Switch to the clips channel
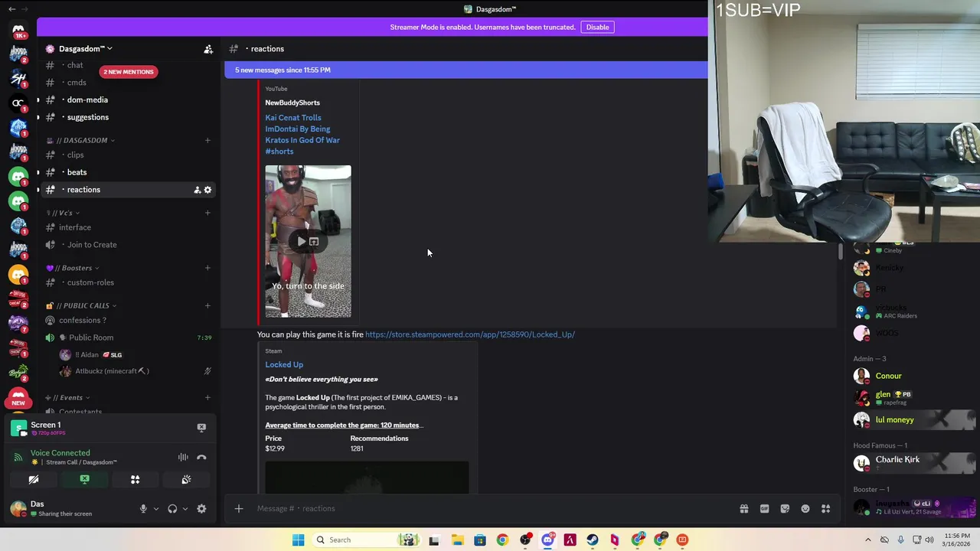This screenshot has width=980, height=551. point(128,155)
